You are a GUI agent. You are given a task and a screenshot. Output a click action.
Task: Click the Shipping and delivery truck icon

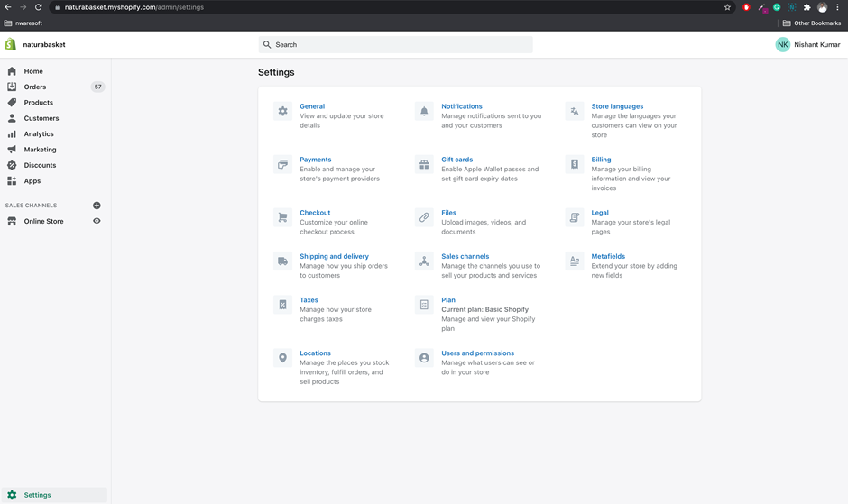(x=282, y=261)
